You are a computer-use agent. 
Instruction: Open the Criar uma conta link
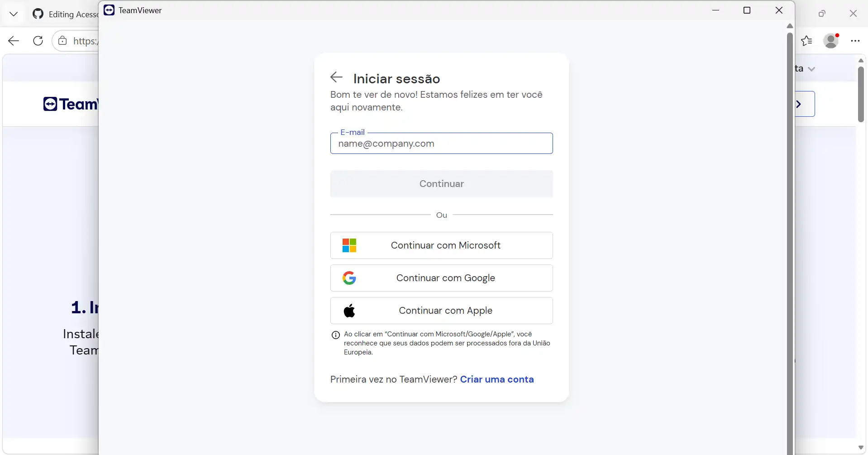click(497, 379)
